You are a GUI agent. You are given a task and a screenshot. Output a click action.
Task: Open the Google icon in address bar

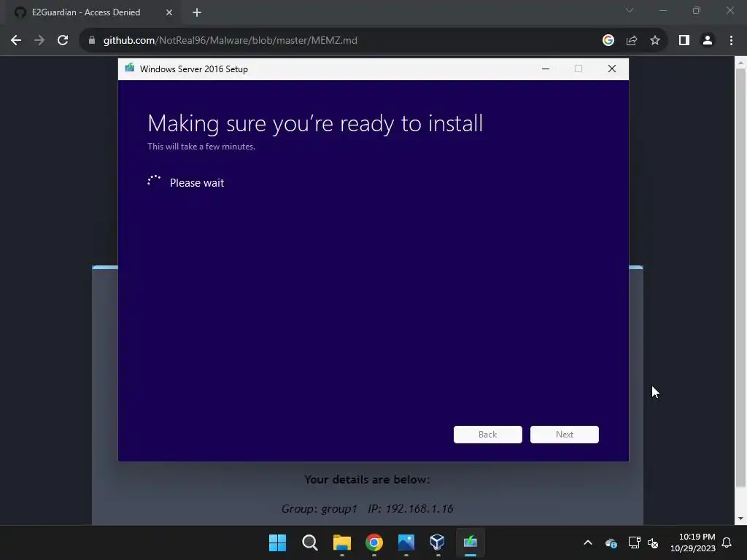(608, 41)
